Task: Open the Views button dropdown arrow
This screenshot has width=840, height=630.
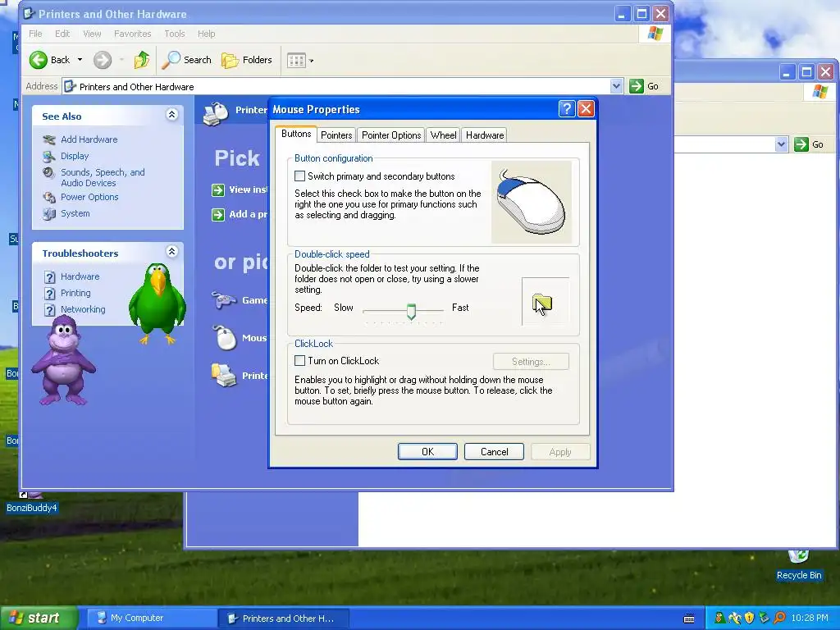Action: tap(311, 61)
